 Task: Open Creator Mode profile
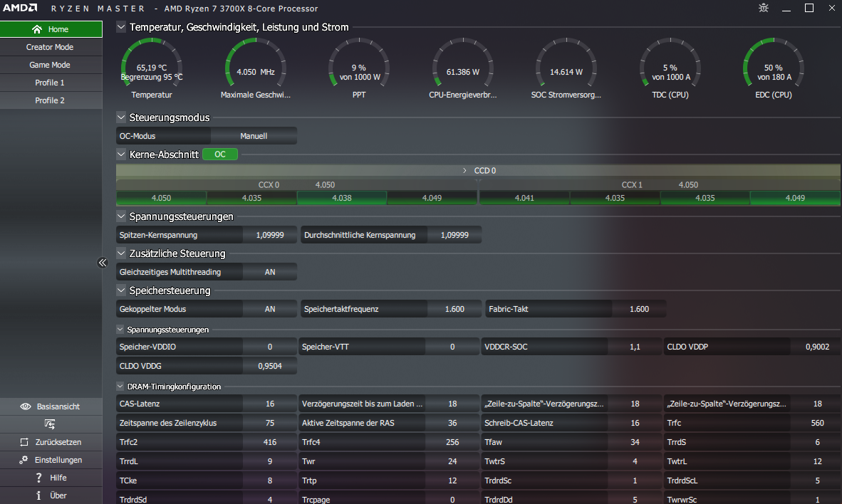click(x=51, y=47)
